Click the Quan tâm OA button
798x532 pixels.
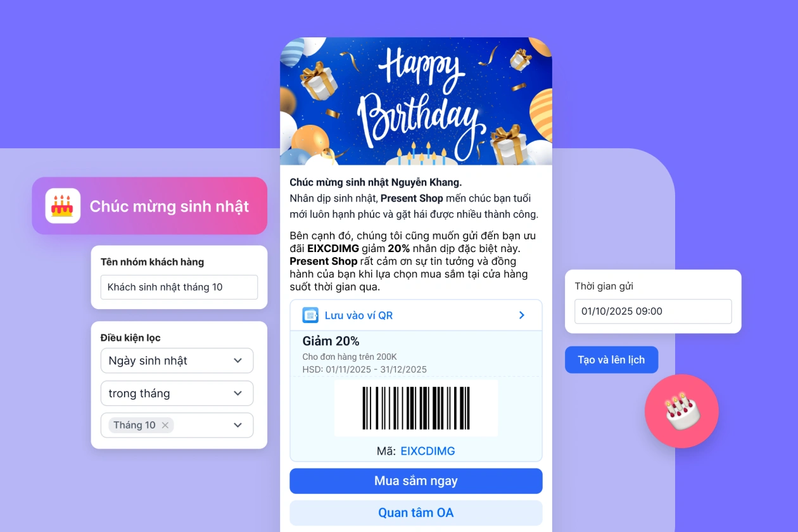416,513
